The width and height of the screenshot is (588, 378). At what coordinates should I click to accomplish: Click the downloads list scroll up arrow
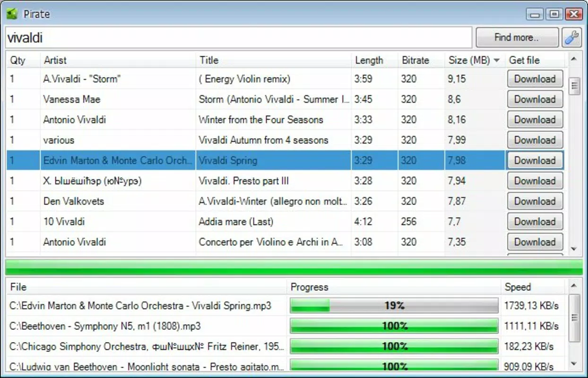click(x=574, y=286)
